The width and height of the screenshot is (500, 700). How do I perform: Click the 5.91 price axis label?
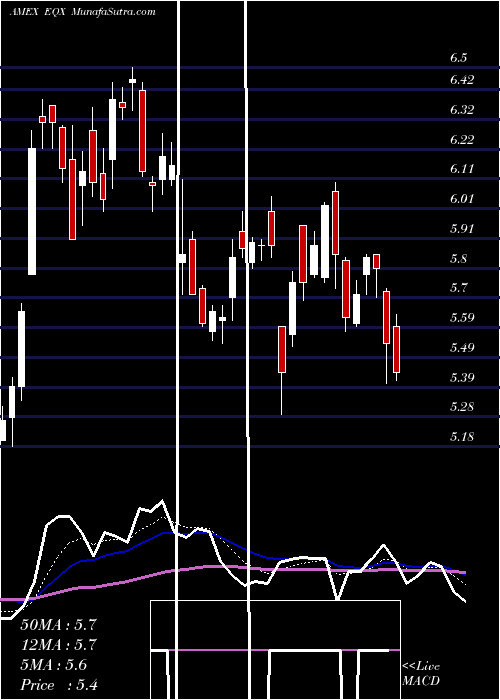[x=462, y=229]
